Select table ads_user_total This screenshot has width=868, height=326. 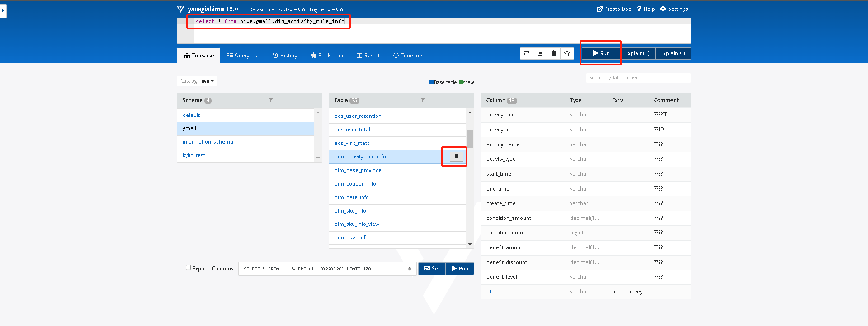(397, 130)
